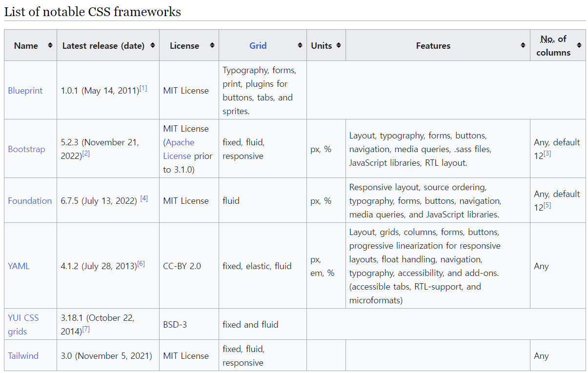
Task: Click Units column sort arrows
Action: [339, 45]
